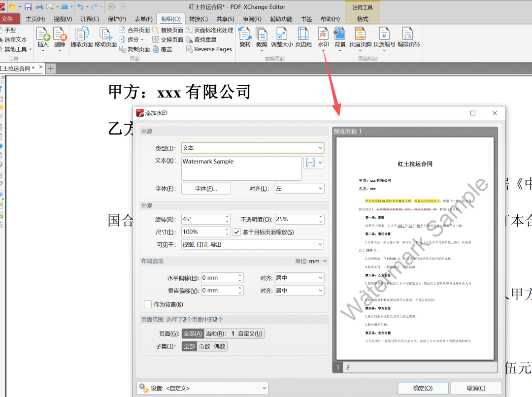Enable the 作为背景 checkbox
The image size is (532, 397).
tap(148, 304)
